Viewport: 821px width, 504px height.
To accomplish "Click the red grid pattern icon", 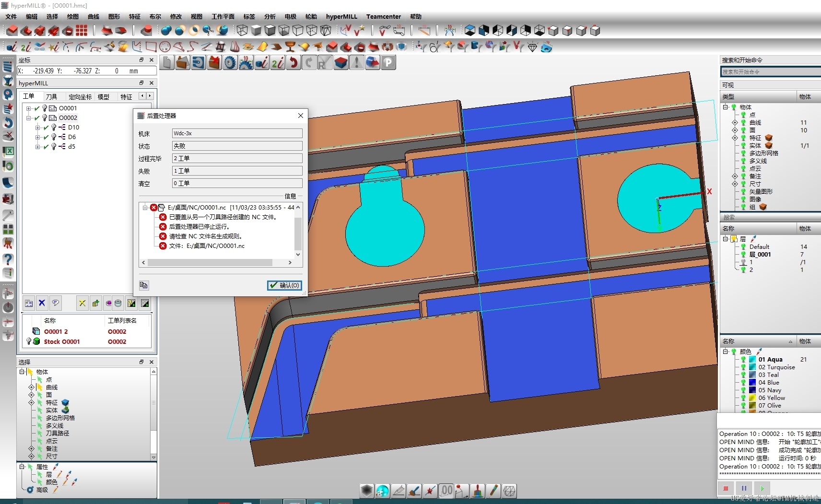I will click(x=82, y=31).
